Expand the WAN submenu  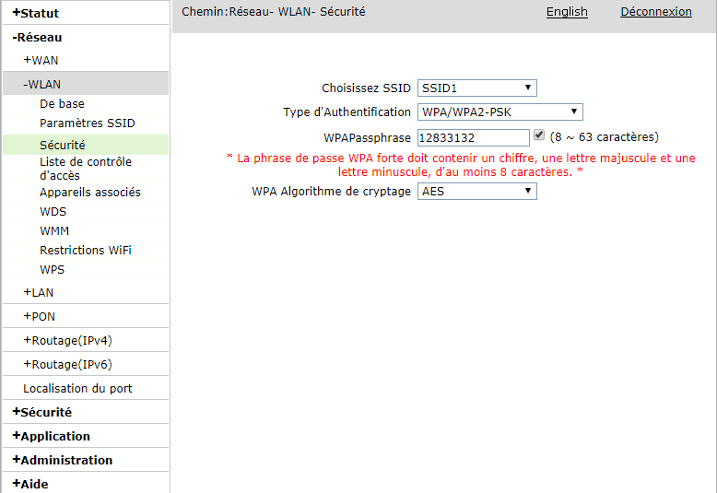pos(41,61)
